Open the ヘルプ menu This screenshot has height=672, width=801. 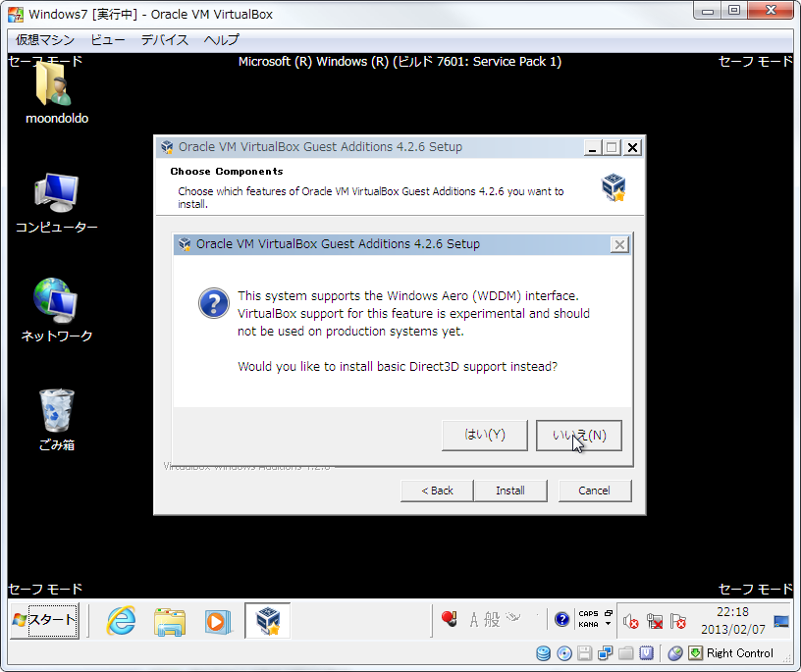tap(221, 40)
